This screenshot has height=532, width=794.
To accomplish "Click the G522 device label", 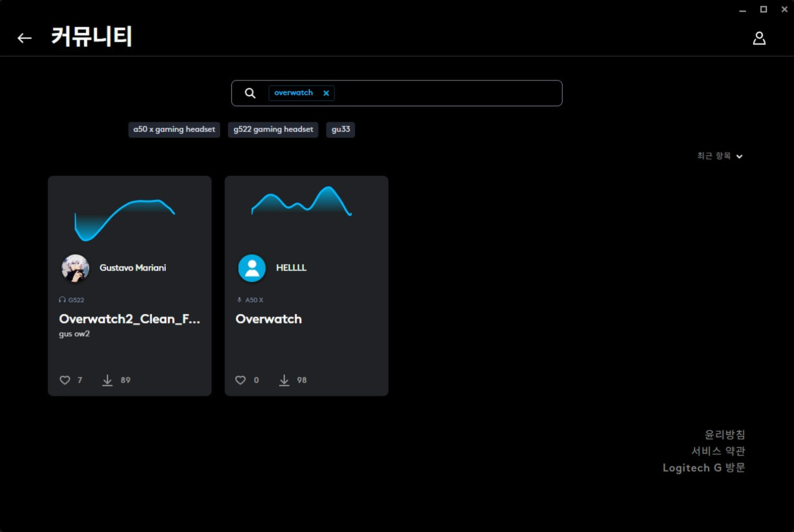I will [76, 300].
